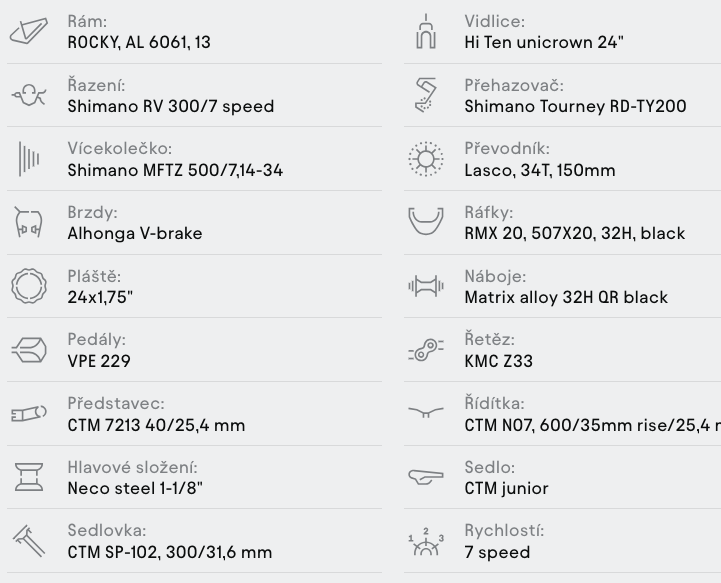Click the rim icon next to Ráfky
721x583 pixels.
coord(426,222)
